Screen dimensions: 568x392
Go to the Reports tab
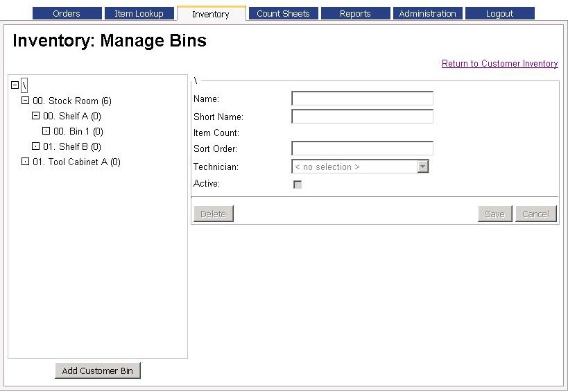[355, 13]
